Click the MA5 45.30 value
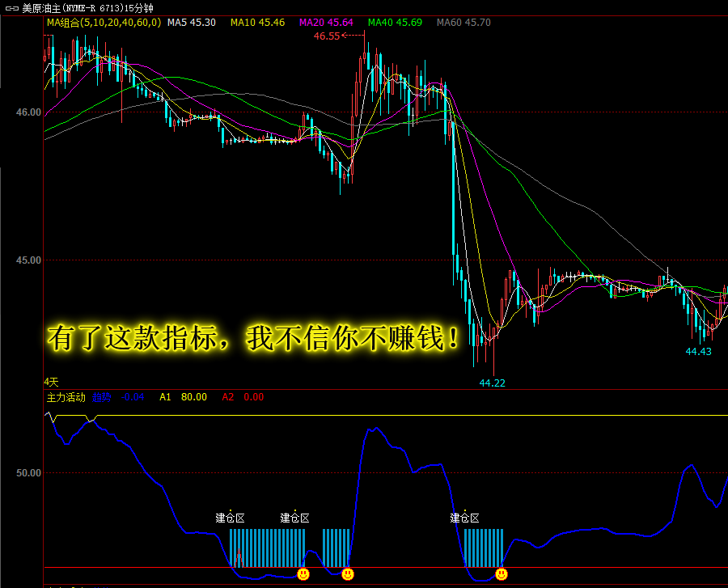This screenshot has height=588, width=728. (x=191, y=23)
